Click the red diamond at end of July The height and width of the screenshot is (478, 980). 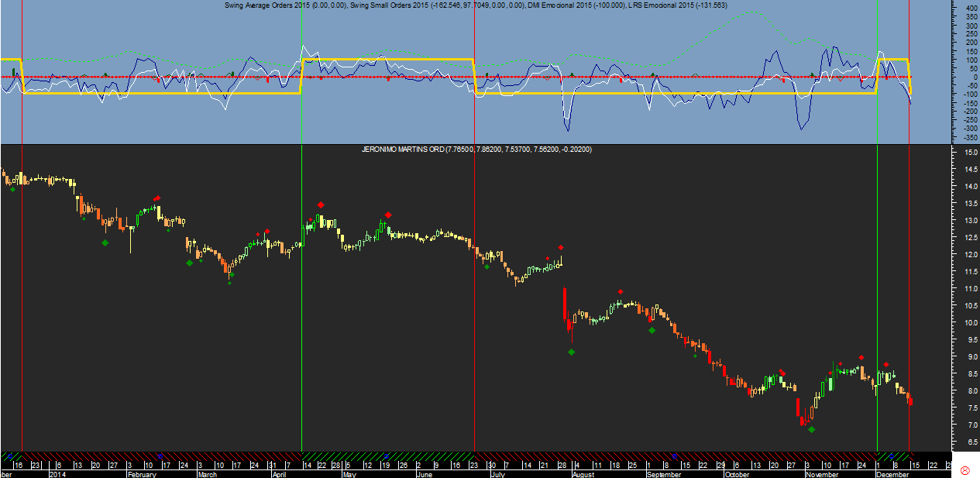pos(560,248)
